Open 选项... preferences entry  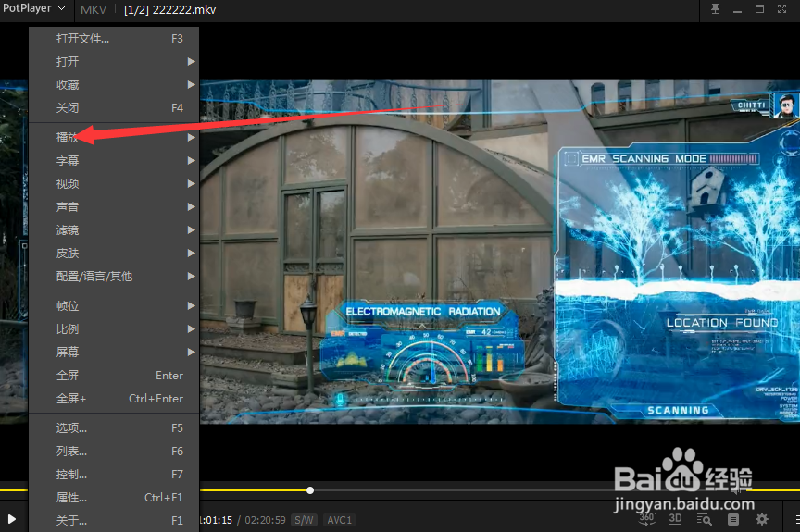coord(114,428)
